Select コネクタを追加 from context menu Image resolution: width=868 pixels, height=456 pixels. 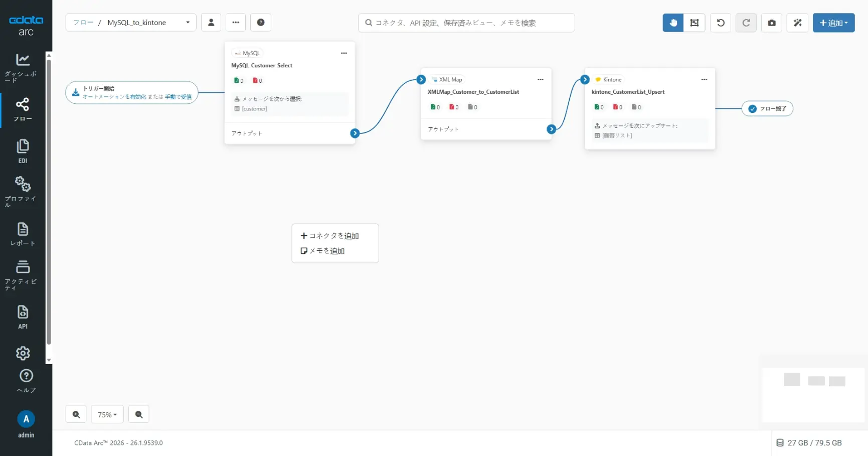330,236
